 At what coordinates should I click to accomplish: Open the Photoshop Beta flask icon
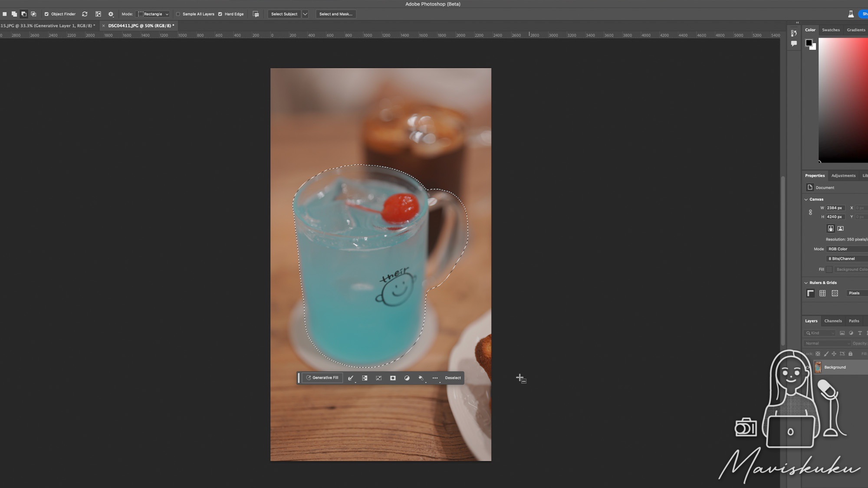[x=851, y=14]
